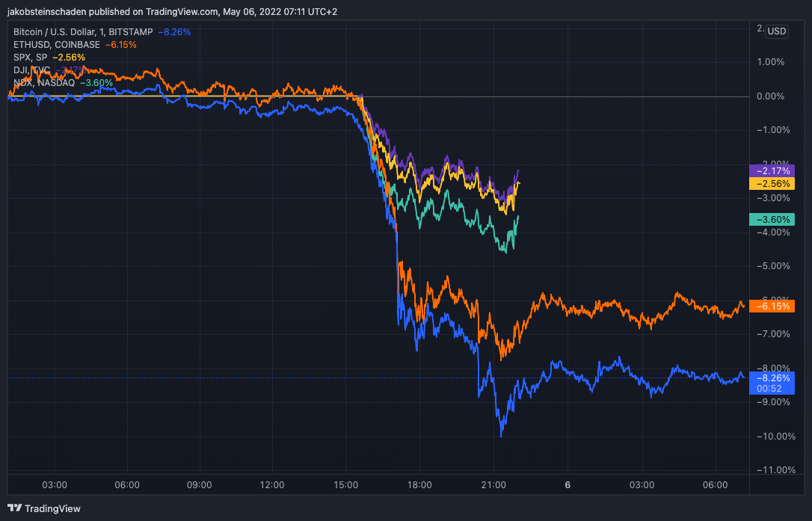The image size is (812, 521).
Task: Click the 00:52 bar countdown timer
Action: coord(769,389)
